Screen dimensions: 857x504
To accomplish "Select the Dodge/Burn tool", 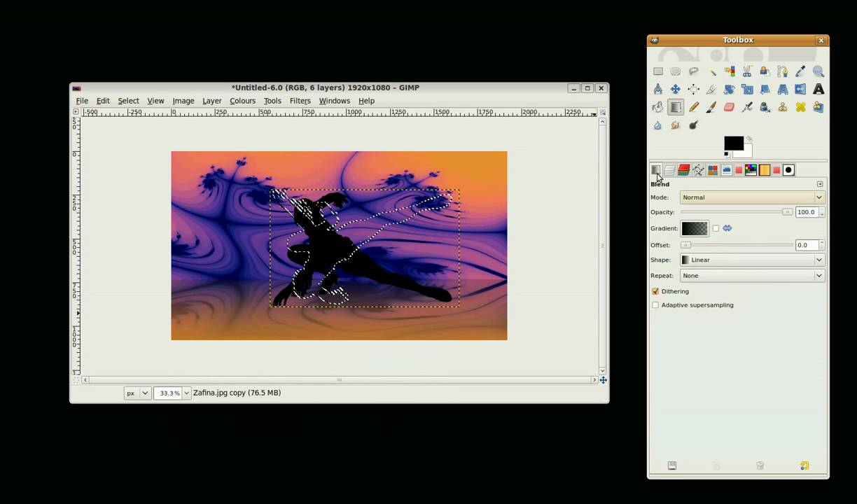I will (693, 125).
